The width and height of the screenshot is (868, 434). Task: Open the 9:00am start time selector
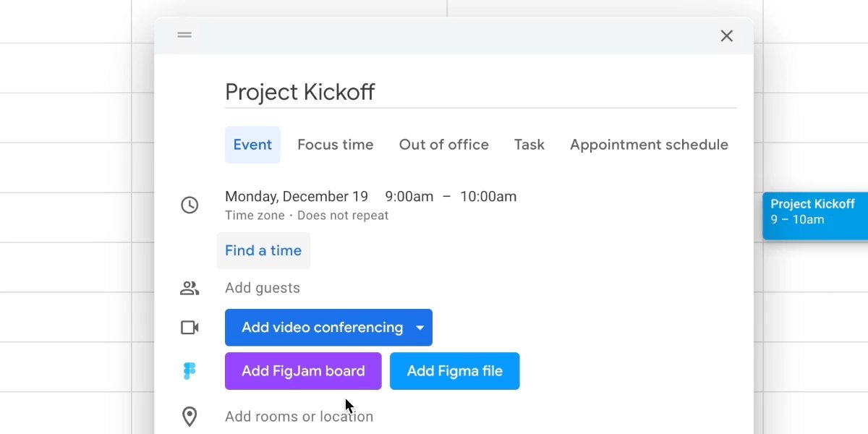(x=409, y=196)
